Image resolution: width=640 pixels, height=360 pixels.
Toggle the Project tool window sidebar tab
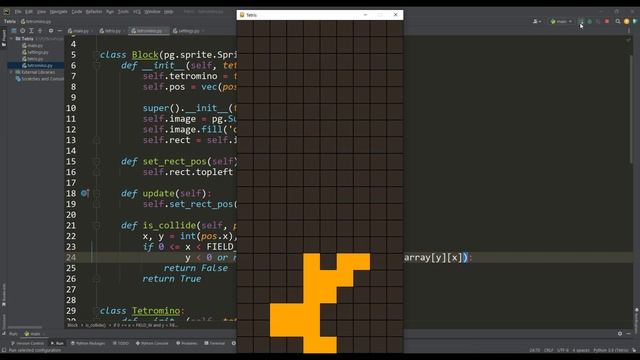click(4, 38)
